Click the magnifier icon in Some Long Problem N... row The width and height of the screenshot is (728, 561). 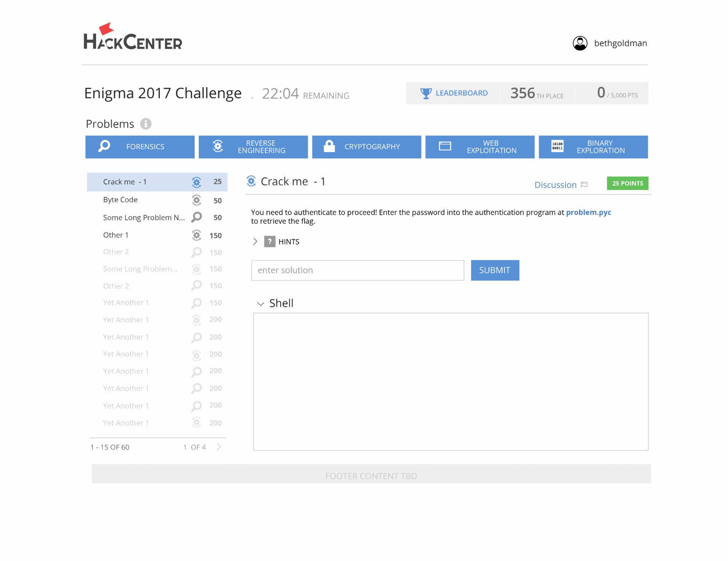click(x=196, y=217)
